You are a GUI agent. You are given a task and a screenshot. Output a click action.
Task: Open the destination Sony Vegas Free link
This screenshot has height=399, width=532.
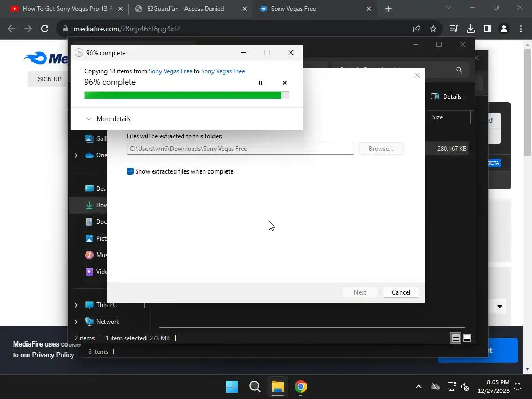[x=223, y=71]
